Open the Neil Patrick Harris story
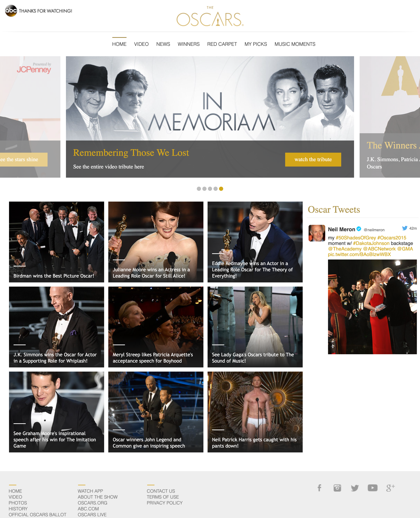The height and width of the screenshot is (518, 420). [255, 412]
